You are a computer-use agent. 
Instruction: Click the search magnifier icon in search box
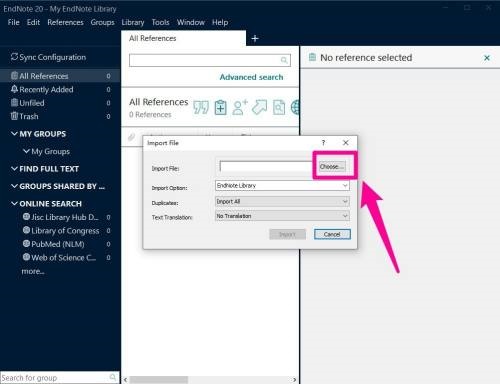[x=284, y=60]
